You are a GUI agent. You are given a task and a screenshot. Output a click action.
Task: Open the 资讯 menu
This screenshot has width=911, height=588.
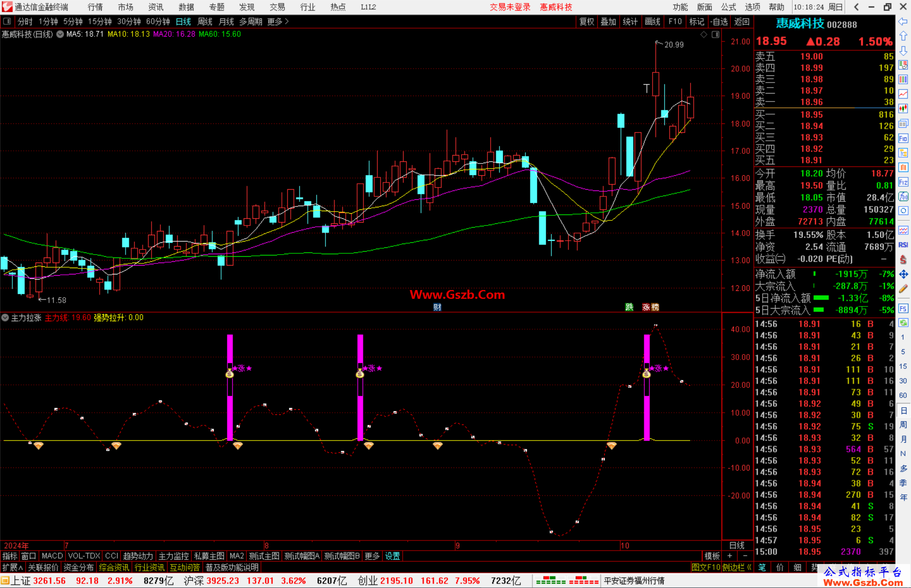coord(156,7)
